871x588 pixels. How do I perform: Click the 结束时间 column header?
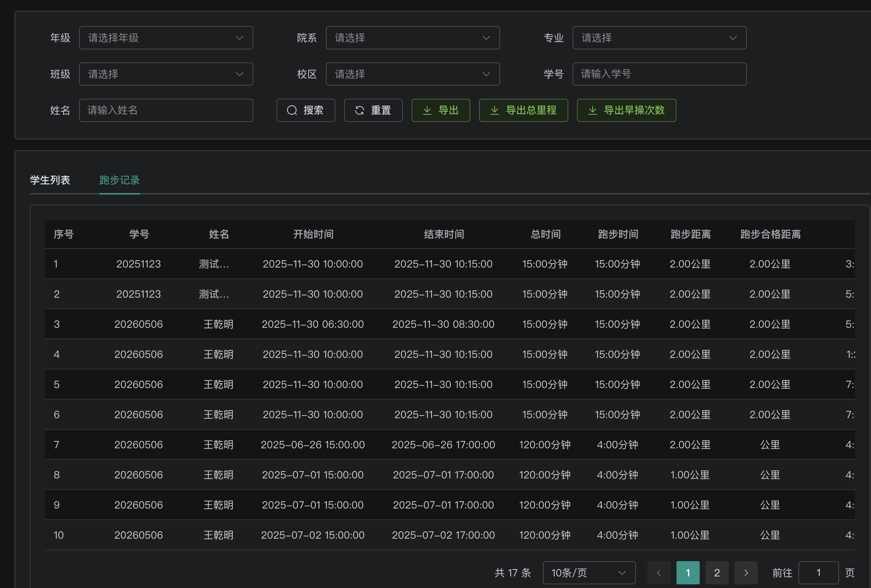(x=444, y=234)
